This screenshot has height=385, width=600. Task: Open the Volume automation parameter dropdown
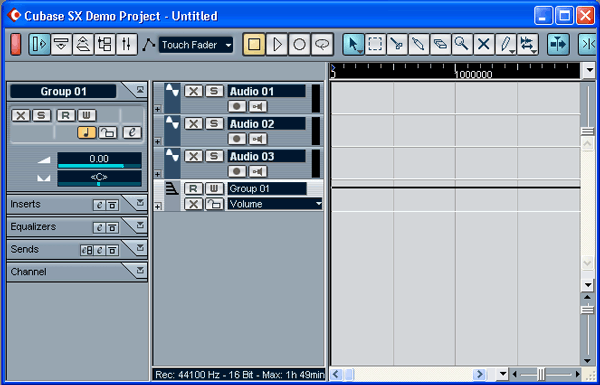(275, 204)
